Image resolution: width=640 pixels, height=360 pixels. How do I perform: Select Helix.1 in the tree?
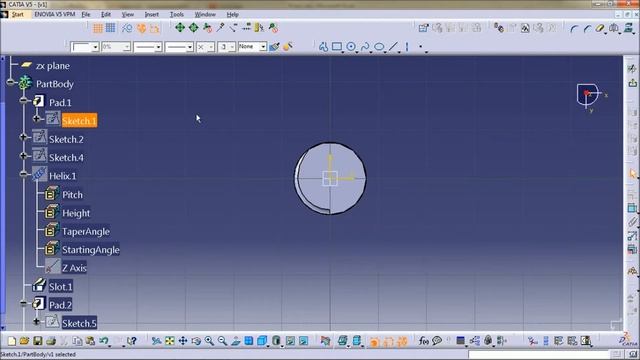coord(62,176)
